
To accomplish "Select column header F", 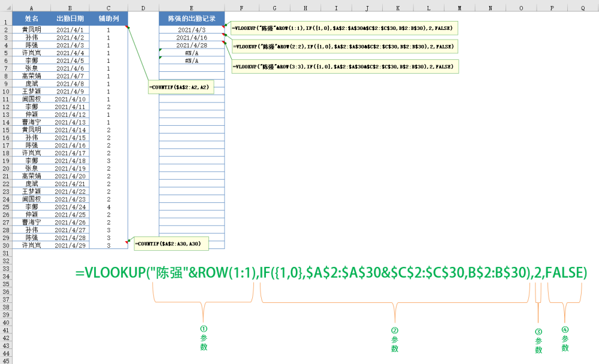I will coord(242,8).
